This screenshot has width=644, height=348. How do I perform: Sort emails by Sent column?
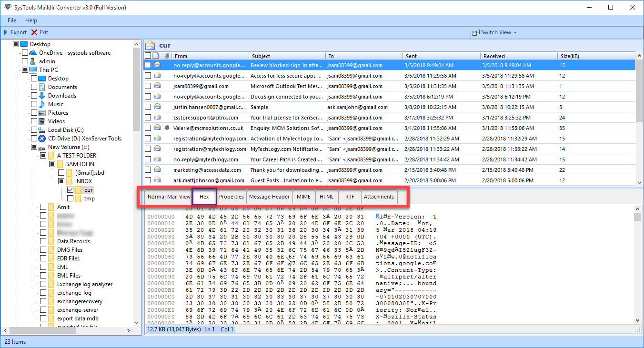[x=442, y=56]
